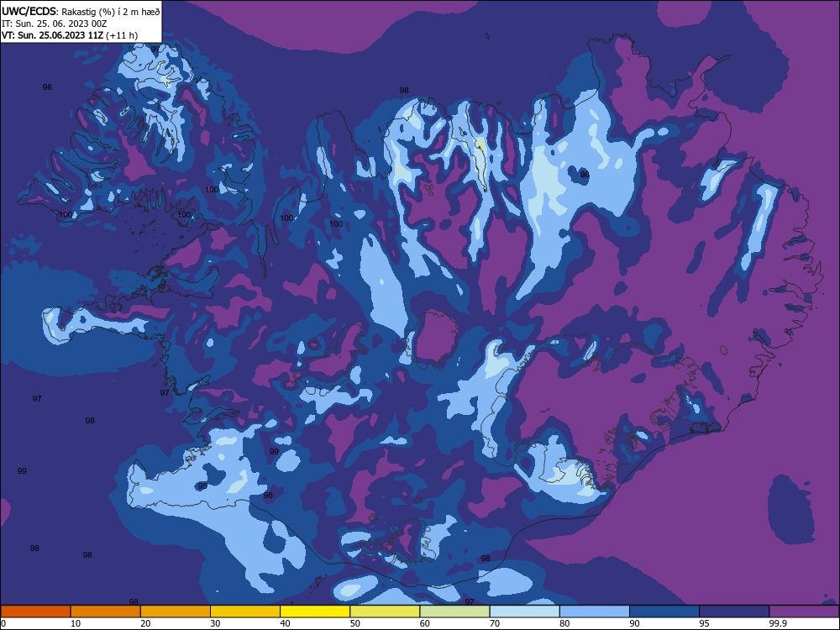
Task: Click the dark orange 0–10 legend swatch
Action: pos(35,612)
